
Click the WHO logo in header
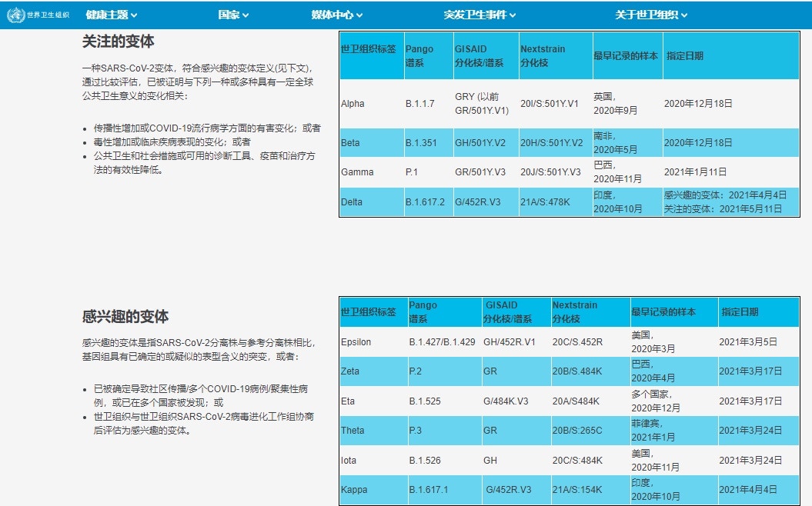coord(38,15)
